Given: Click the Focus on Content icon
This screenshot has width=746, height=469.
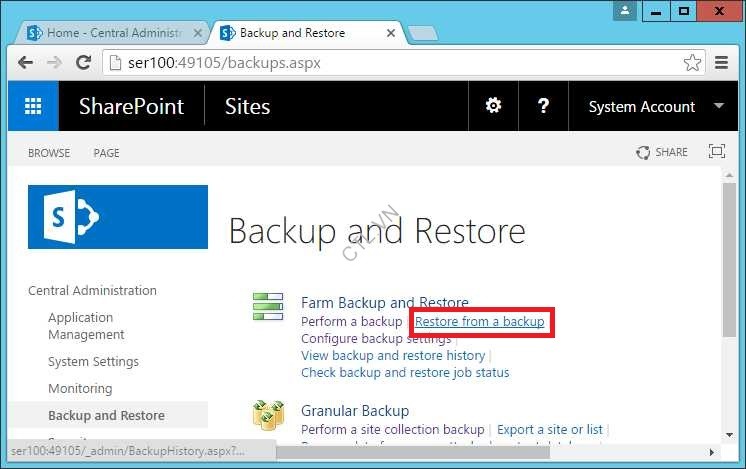Looking at the screenshot, I should pyautogui.click(x=716, y=152).
